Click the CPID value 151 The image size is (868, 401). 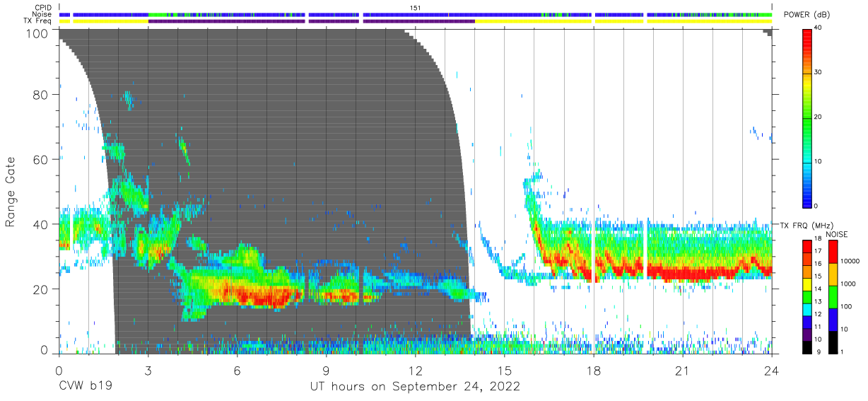point(416,7)
